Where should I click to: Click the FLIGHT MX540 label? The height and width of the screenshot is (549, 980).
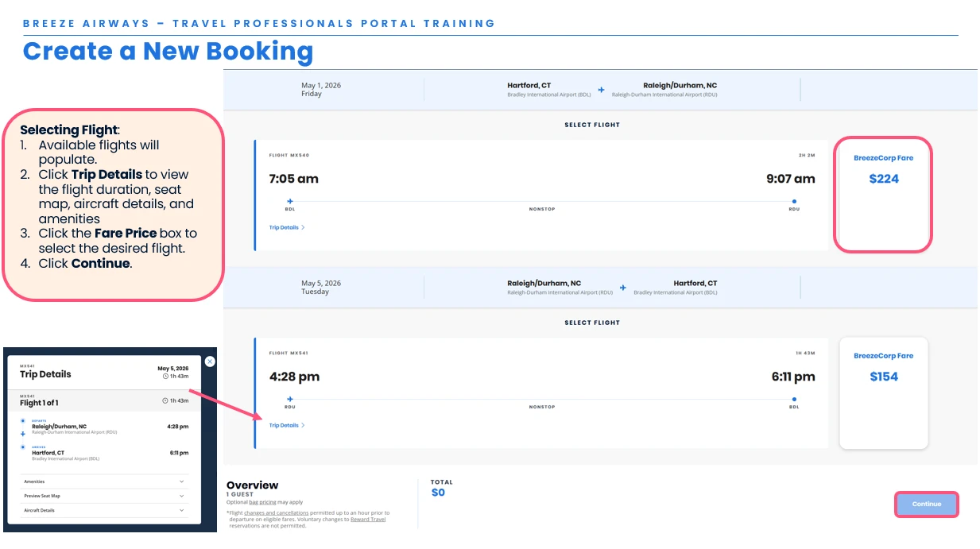click(x=289, y=155)
